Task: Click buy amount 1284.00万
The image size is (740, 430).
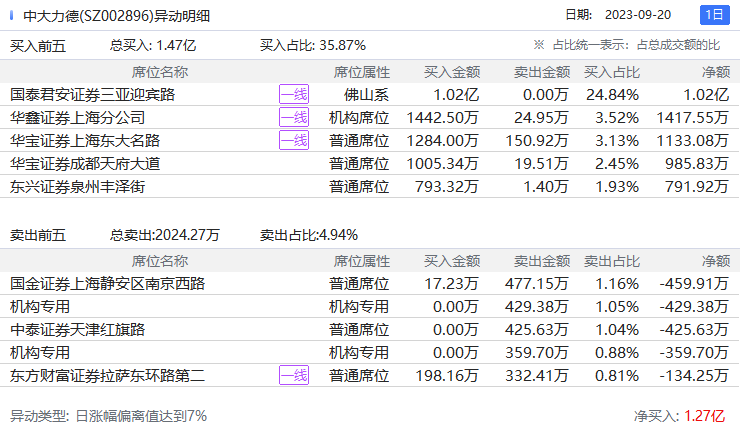Action: (x=442, y=141)
